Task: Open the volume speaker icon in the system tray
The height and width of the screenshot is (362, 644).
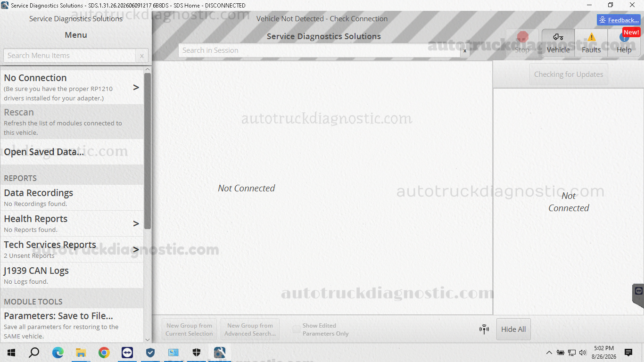Action: [583, 353]
